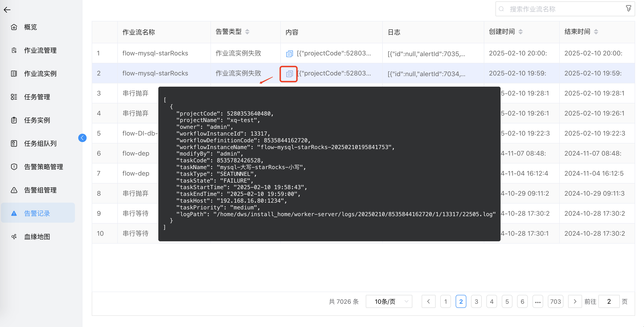This screenshot has width=644, height=327.
Task: Sort by 结束时间 column
Action: [596, 32]
